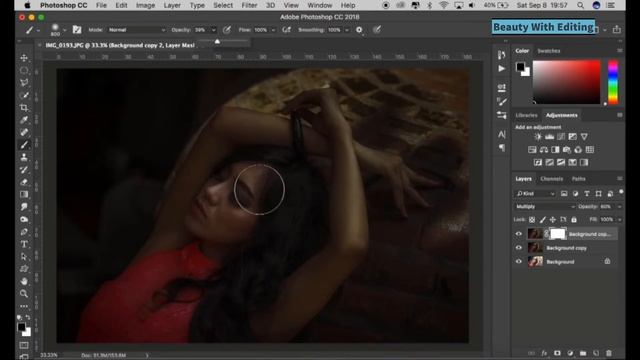Image resolution: width=640 pixels, height=360 pixels.
Task: Select the Crop tool
Action: [24, 107]
